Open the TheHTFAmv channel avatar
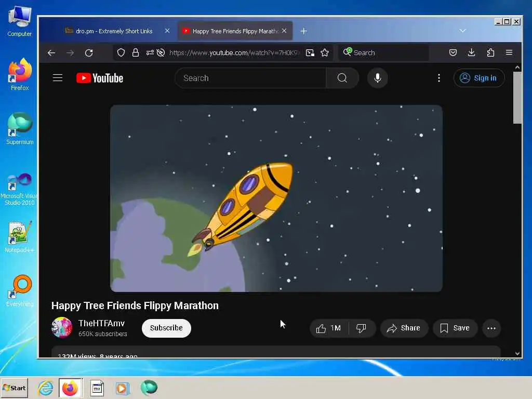 coord(62,327)
